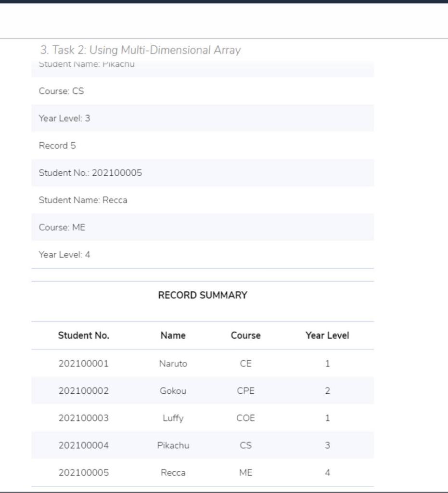Select the 'Record 5' label
This screenshot has width=448, height=493.
tap(203, 145)
